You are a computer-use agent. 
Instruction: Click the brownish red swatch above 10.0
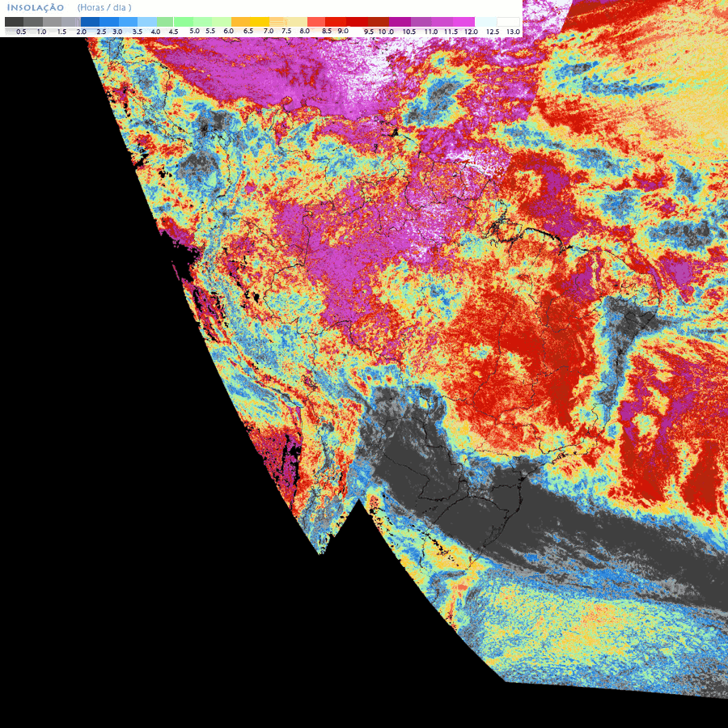tap(379, 22)
